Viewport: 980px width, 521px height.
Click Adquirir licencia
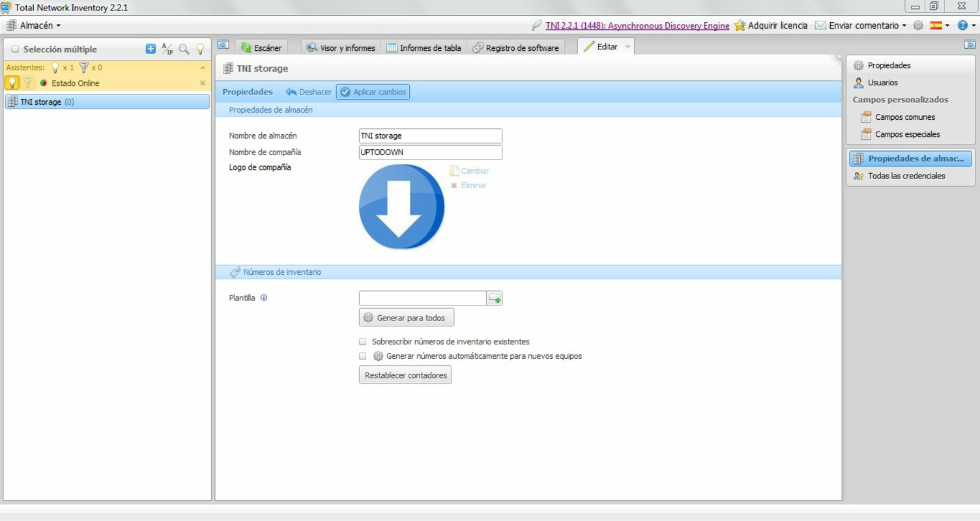coord(777,25)
